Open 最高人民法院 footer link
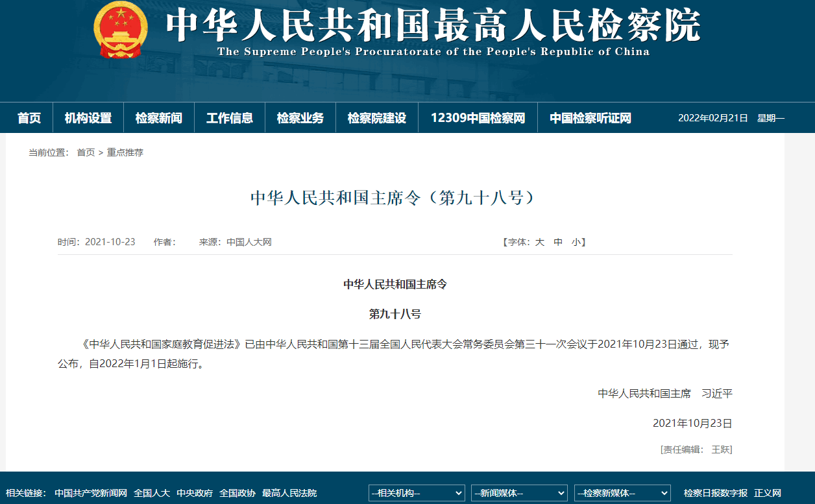The width and height of the screenshot is (815, 504). [289, 493]
